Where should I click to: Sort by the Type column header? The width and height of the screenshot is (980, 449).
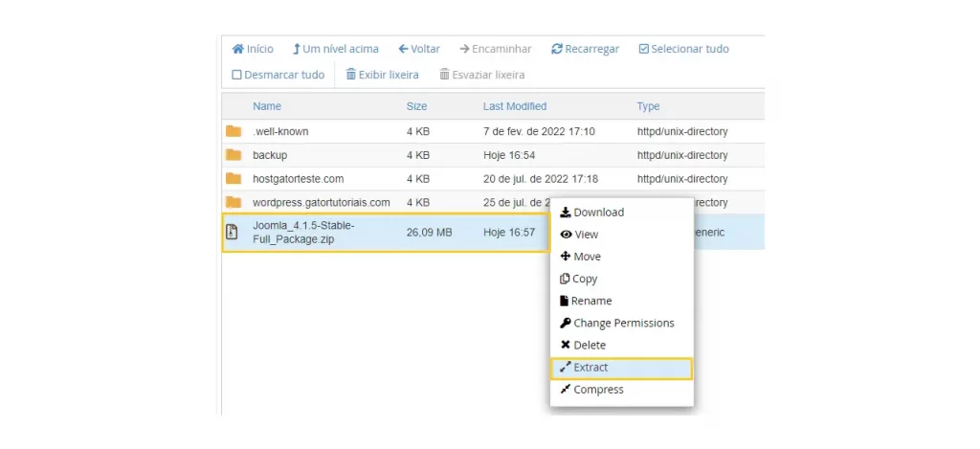click(x=648, y=106)
